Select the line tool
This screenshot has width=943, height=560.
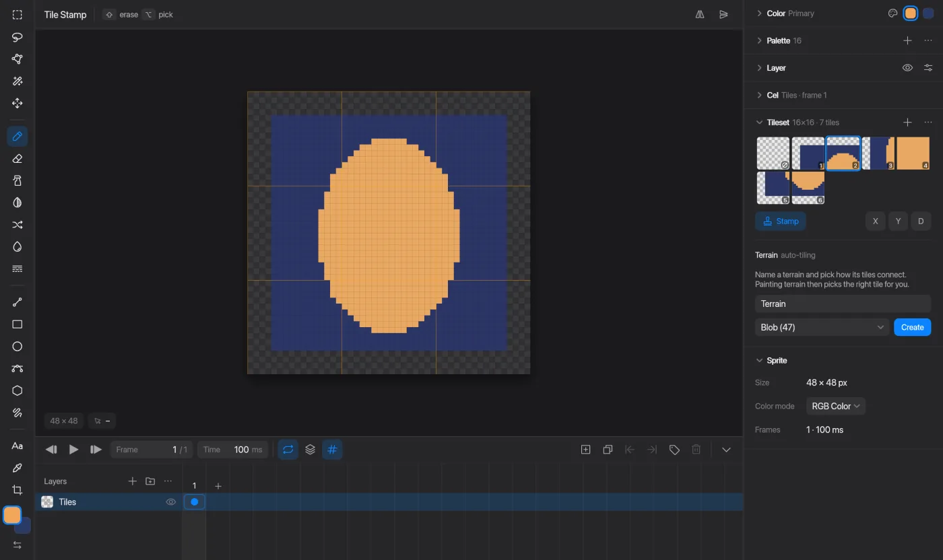[18, 302]
